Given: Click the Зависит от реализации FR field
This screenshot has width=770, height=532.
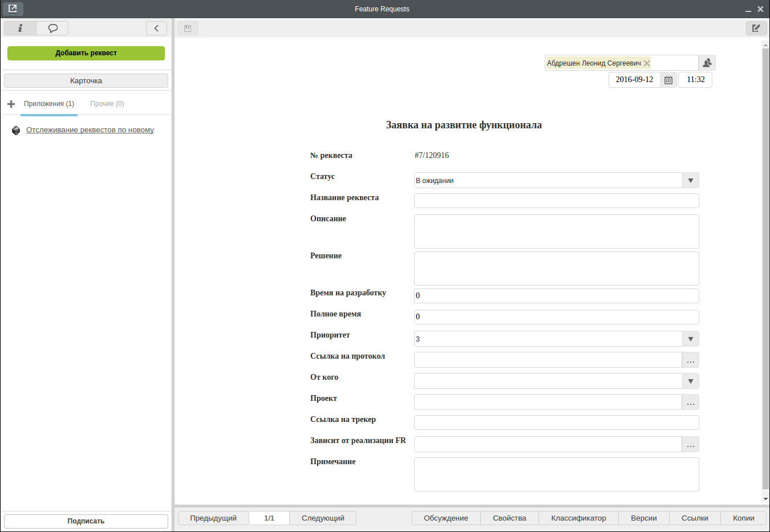Looking at the screenshot, I should tap(548, 444).
